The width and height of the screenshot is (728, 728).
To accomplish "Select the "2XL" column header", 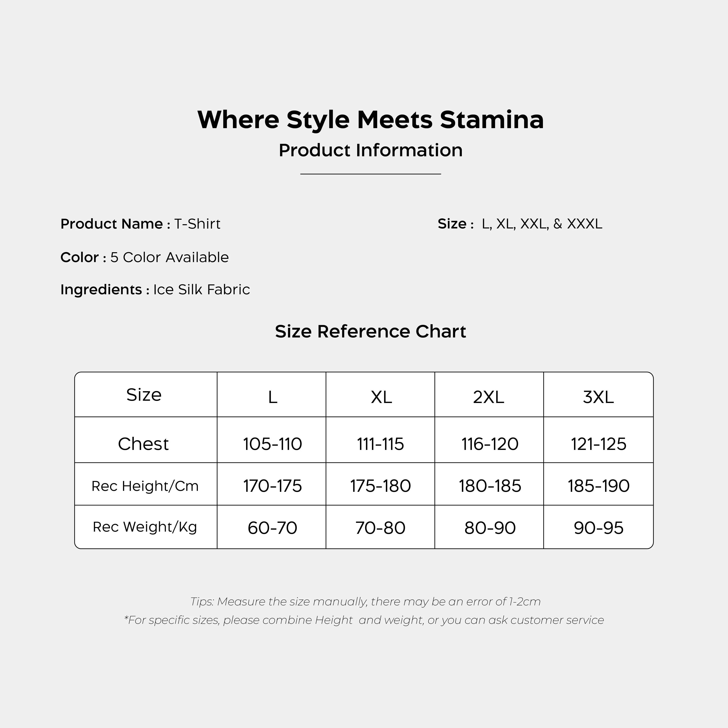I will click(x=488, y=397).
